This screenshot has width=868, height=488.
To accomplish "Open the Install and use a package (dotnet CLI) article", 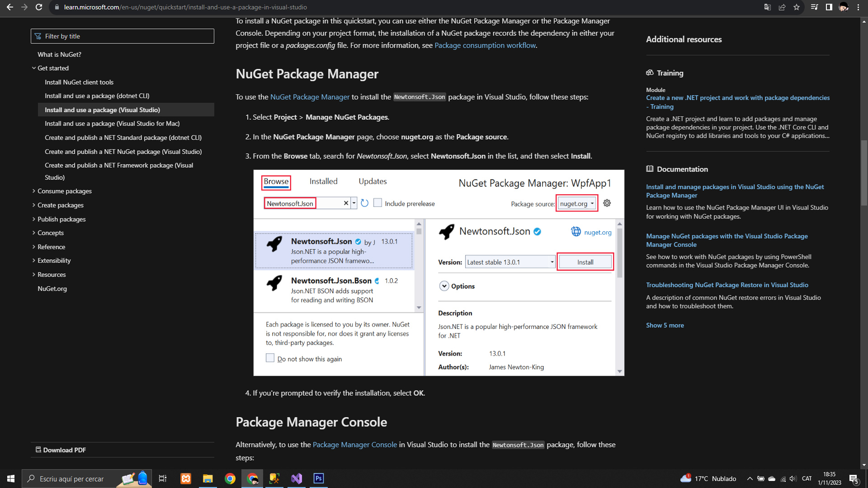I will 97,96.
